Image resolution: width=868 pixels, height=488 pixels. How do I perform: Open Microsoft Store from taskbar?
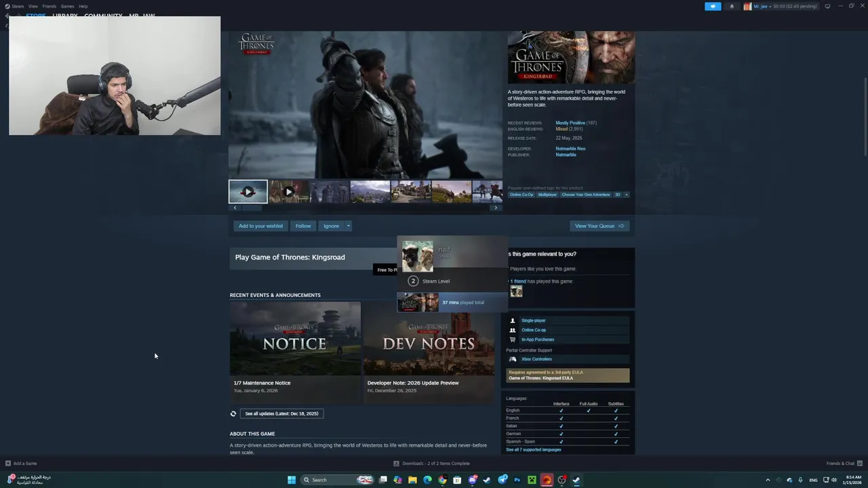click(457, 480)
